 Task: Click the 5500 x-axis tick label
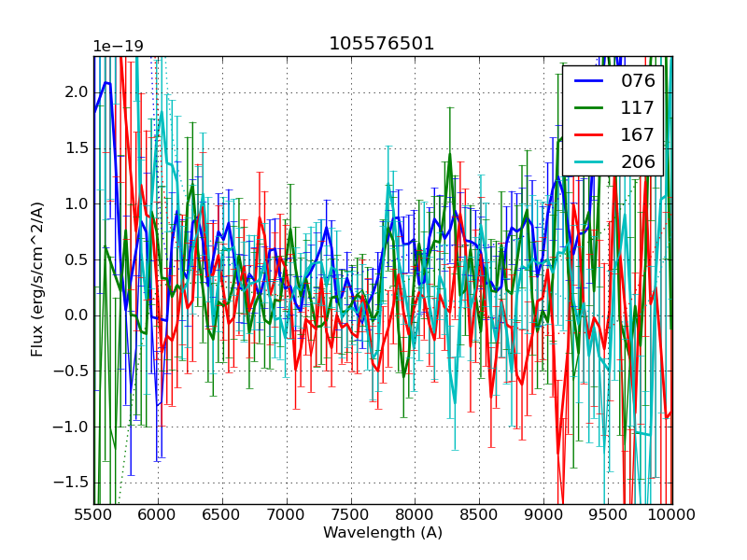pos(93,515)
